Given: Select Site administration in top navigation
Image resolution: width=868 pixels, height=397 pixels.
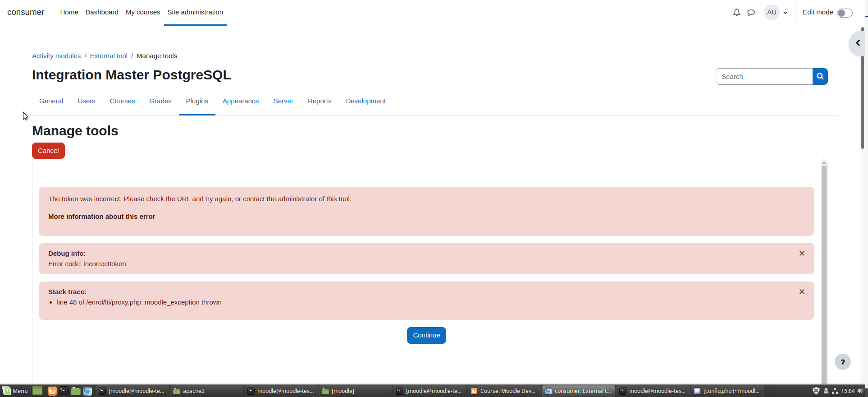Looking at the screenshot, I should pyautogui.click(x=195, y=12).
